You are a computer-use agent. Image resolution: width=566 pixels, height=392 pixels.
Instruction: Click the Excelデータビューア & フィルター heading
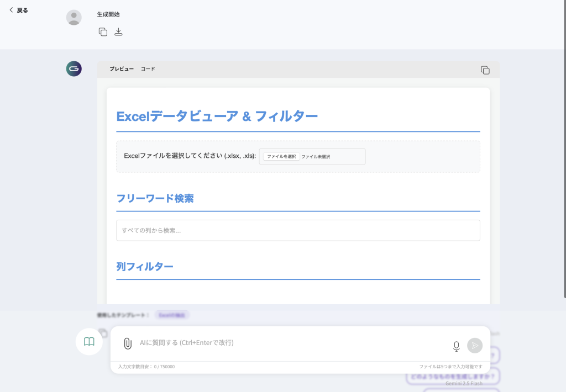pyautogui.click(x=217, y=116)
